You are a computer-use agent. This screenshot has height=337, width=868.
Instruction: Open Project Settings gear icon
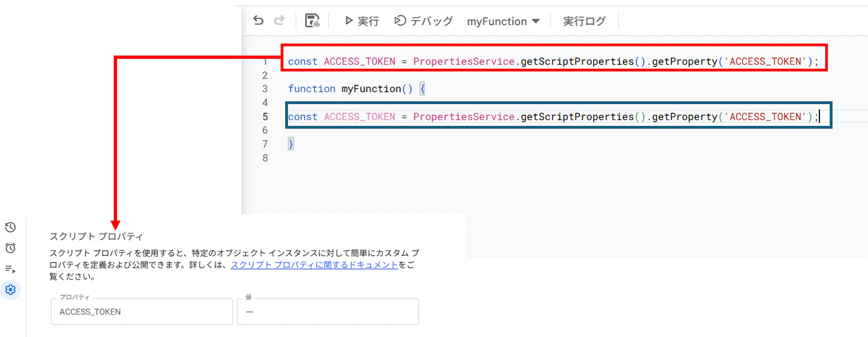tap(10, 290)
